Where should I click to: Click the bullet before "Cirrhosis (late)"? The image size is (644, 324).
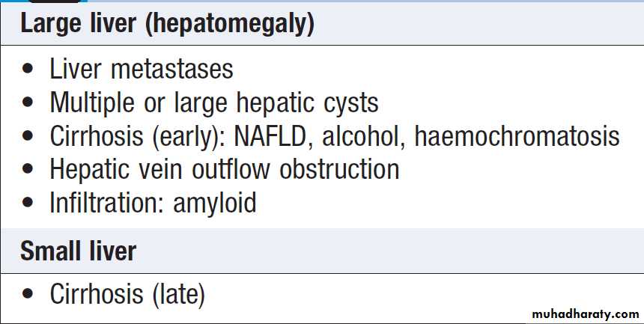(x=28, y=295)
